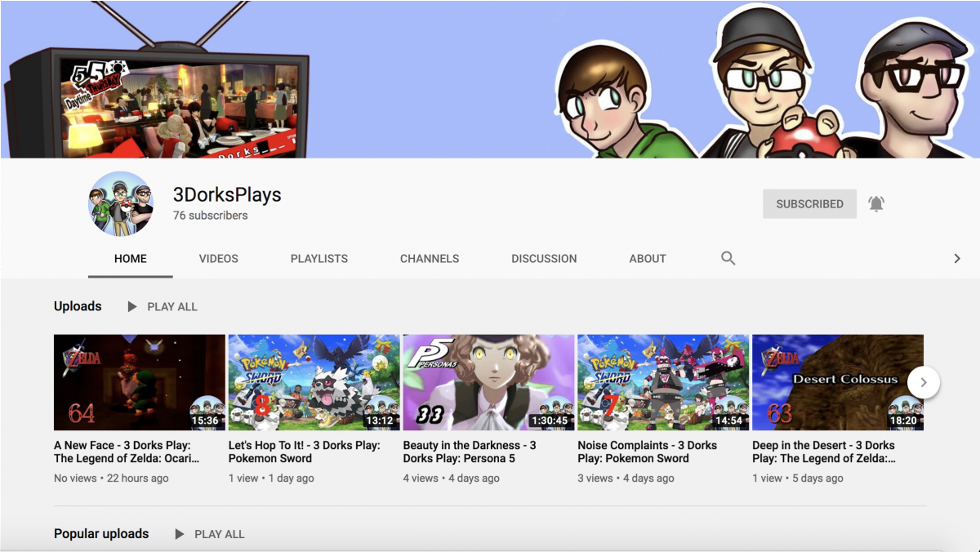Select the Home tab
This screenshot has height=552, width=980.
click(131, 258)
